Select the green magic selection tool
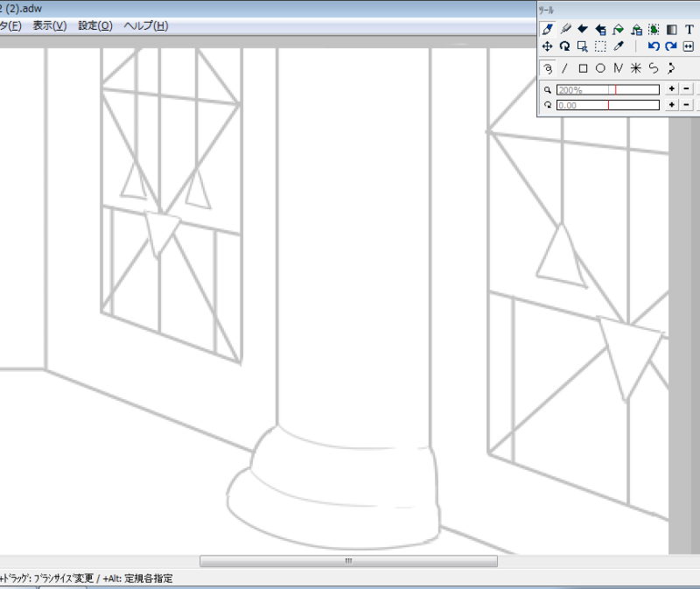 654,30
